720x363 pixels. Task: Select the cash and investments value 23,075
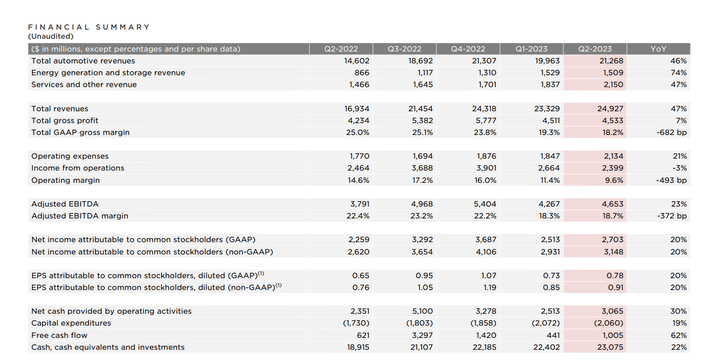pos(611,347)
